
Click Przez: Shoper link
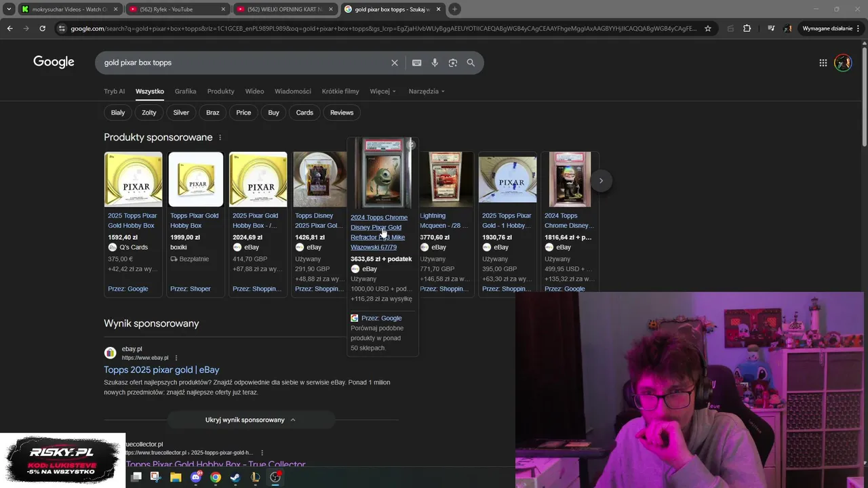[x=191, y=289]
